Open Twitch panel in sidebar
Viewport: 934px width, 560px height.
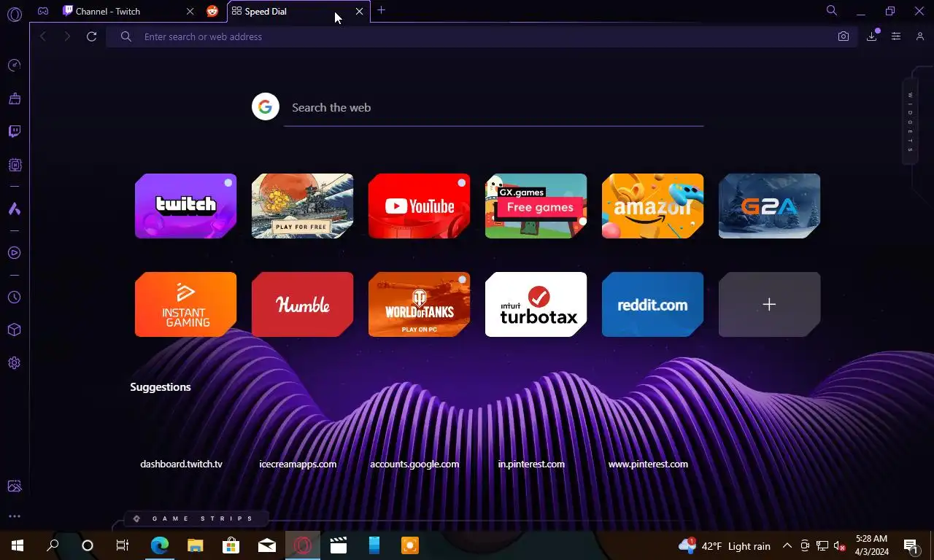pyautogui.click(x=14, y=132)
